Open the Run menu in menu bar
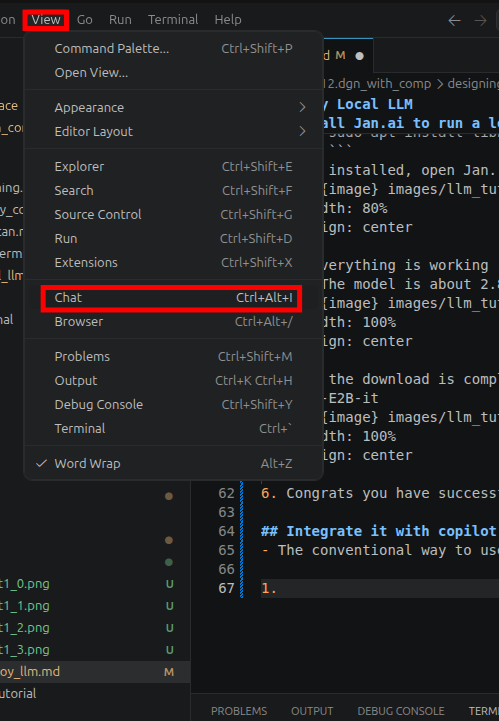This screenshot has width=499, height=721. [x=120, y=20]
